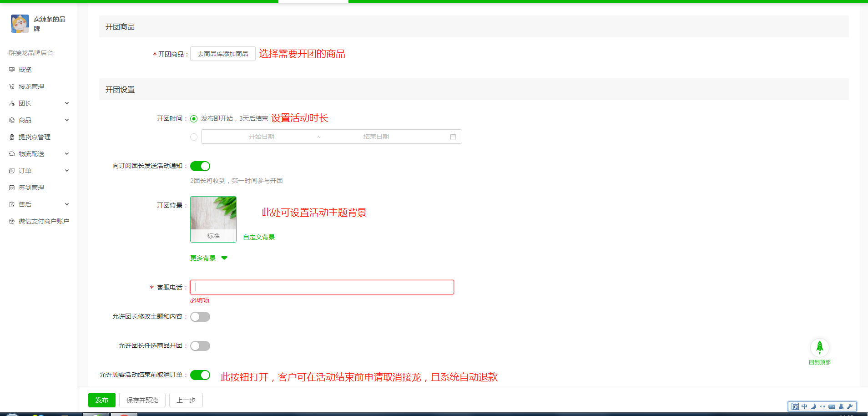Click the 结束日期 date field

coord(376,137)
